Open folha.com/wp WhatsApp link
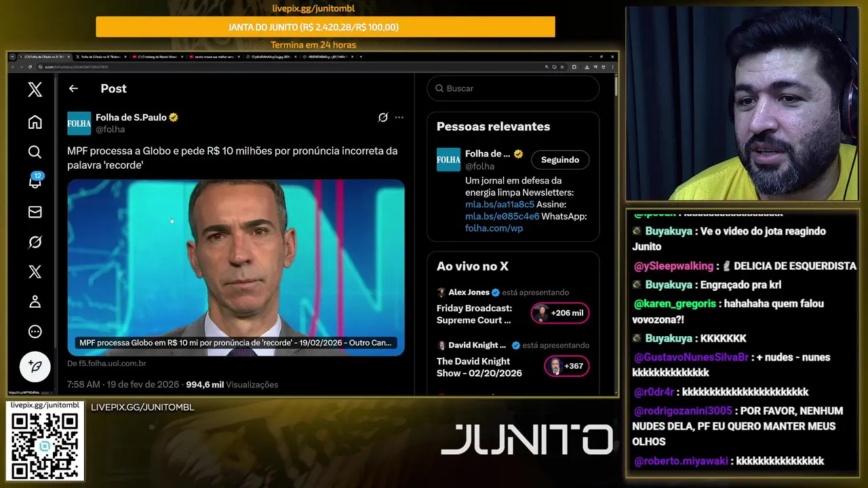Screen dimensions: 868x488 click(x=494, y=228)
